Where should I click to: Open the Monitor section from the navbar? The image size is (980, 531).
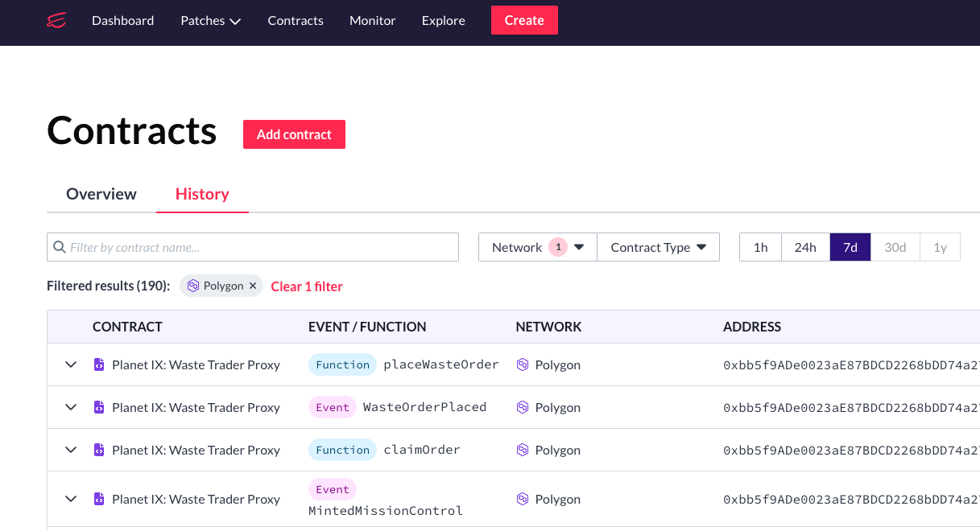[x=372, y=20]
